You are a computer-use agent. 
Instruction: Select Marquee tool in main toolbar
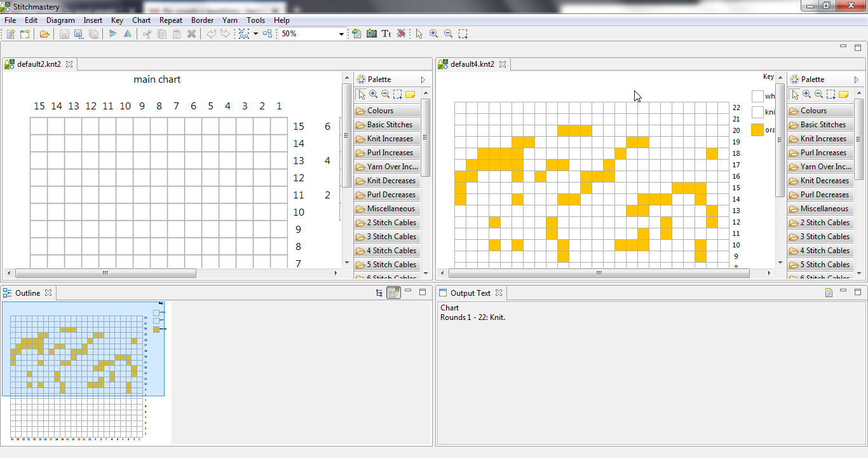coord(463,34)
